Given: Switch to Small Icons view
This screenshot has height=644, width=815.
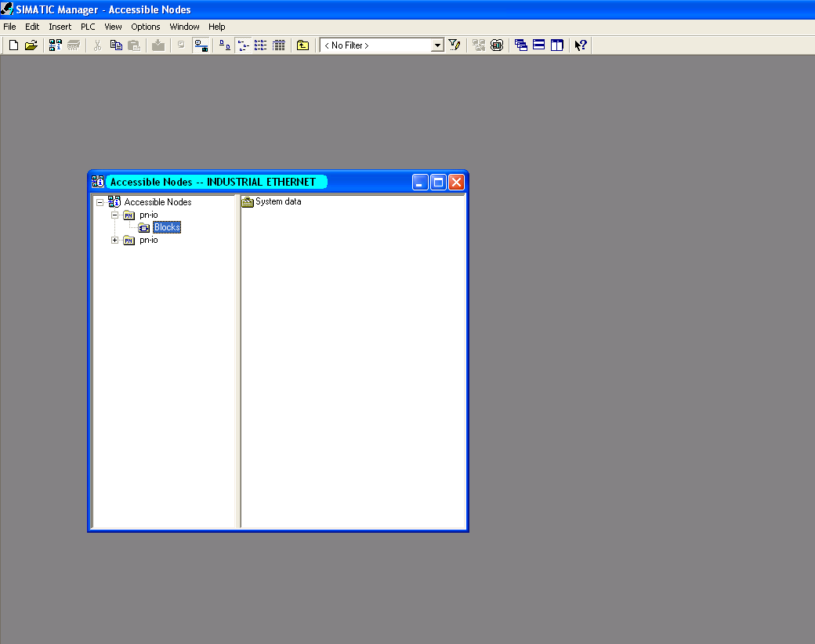Looking at the screenshot, I should click(x=243, y=45).
